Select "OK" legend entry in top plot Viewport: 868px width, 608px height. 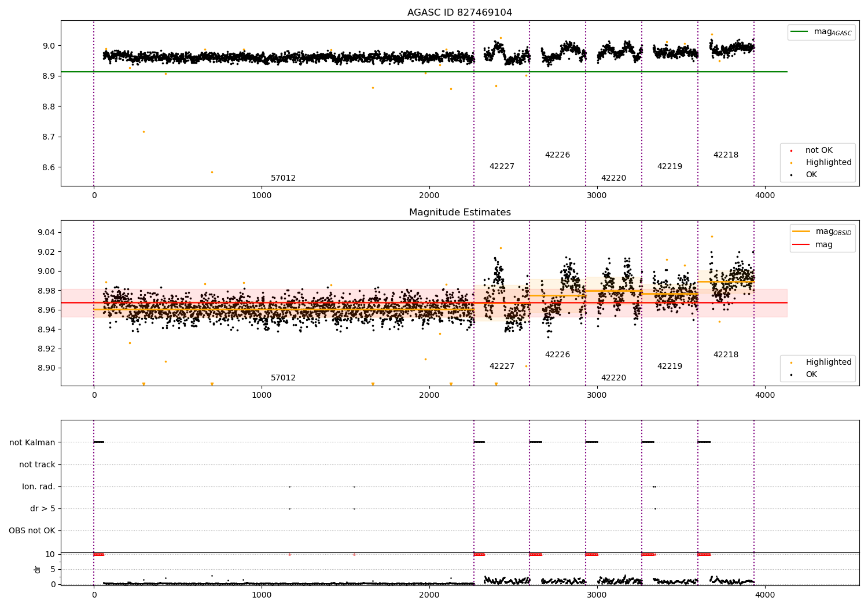[x=811, y=175]
